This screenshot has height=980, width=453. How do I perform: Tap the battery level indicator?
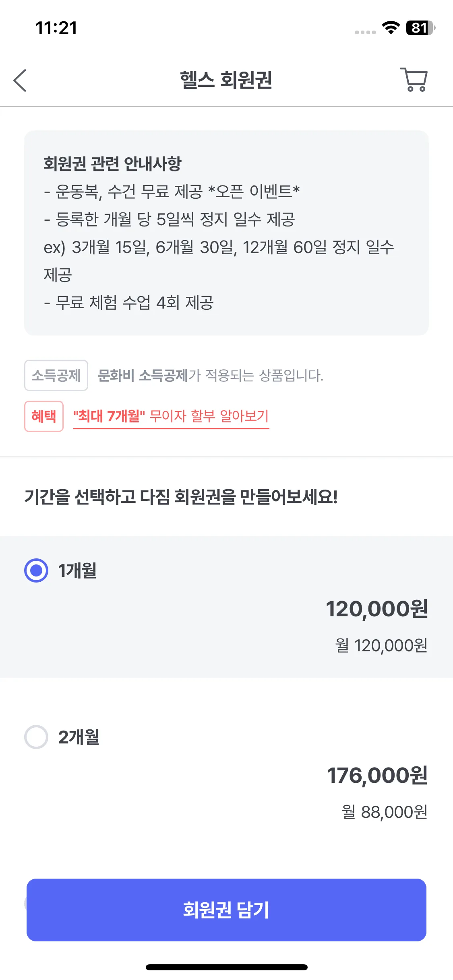coord(420,28)
